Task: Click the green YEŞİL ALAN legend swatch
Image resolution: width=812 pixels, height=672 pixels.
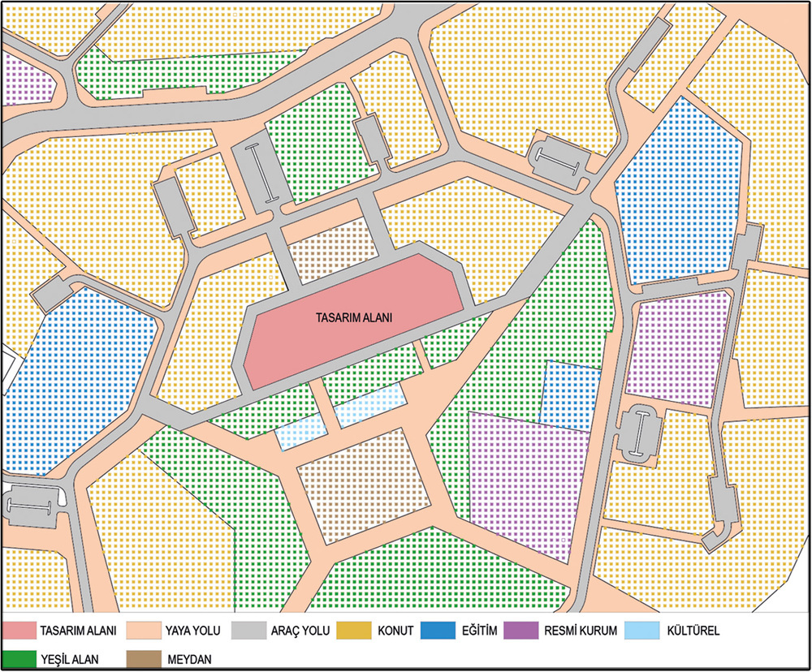Action: click(x=19, y=659)
